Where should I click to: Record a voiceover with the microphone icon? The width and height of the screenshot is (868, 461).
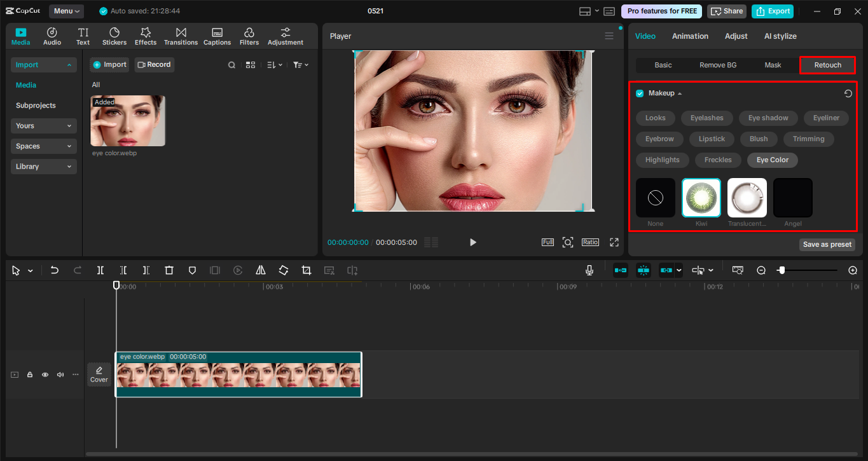click(589, 270)
